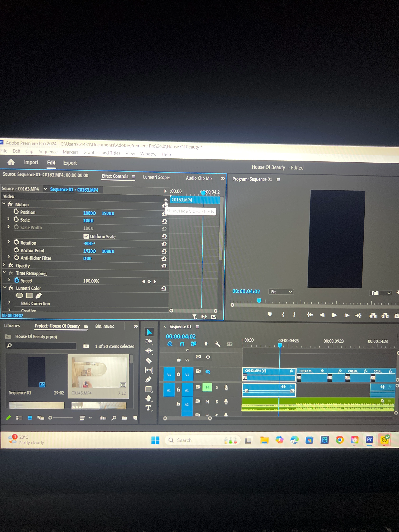399x532 pixels.
Task: Play the program monitor
Action: click(334, 315)
